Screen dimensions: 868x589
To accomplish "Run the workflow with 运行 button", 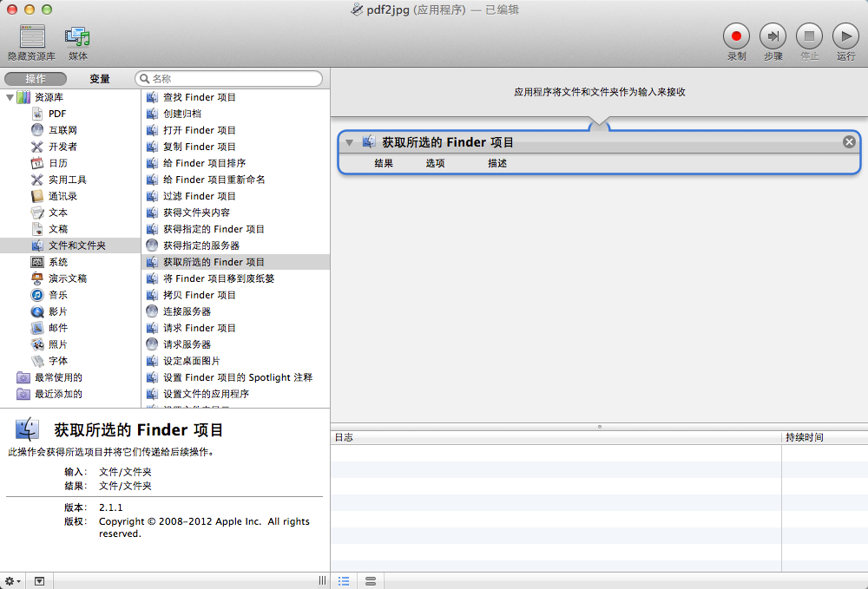I will click(x=845, y=36).
